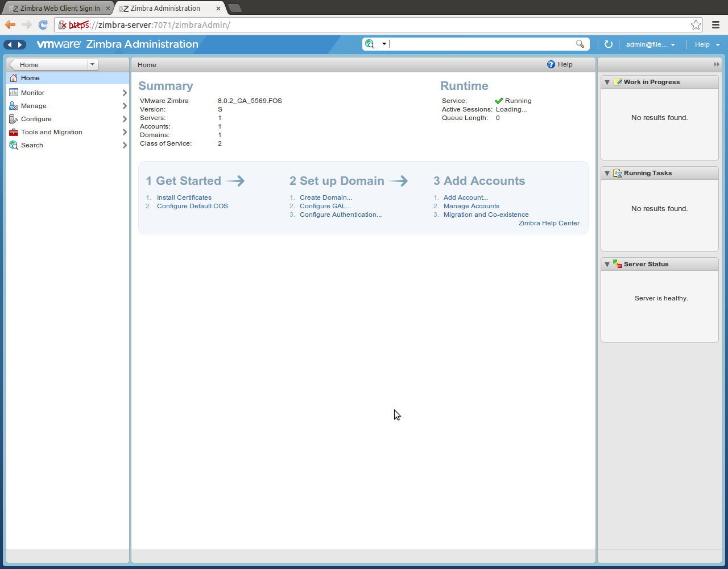
Task: Collapse the right panel with double arrow
Action: [717, 64]
